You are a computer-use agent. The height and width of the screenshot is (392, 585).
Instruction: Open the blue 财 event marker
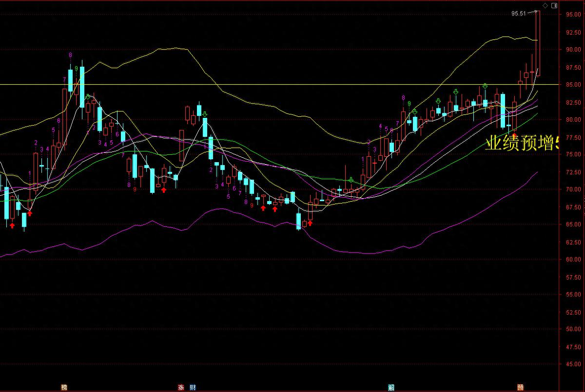pos(193,388)
